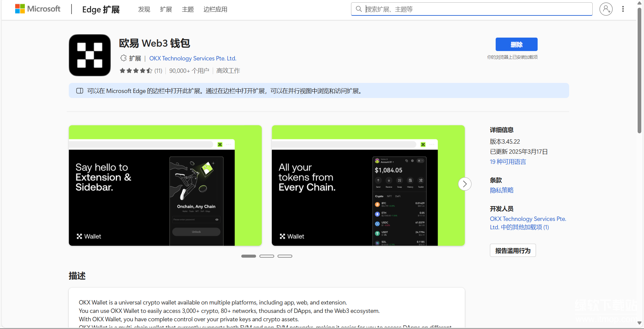Click the 开发人员 heading
The image size is (644, 329).
coord(502,209)
